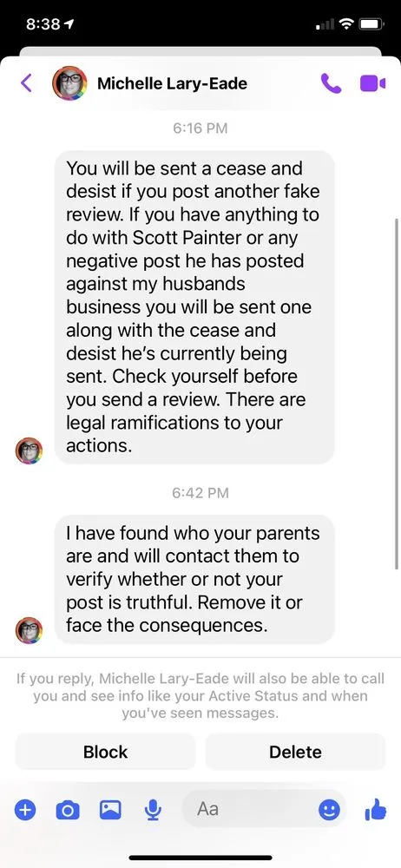
Task: Tap the sheet grabber bar at top
Action: (200, 51)
